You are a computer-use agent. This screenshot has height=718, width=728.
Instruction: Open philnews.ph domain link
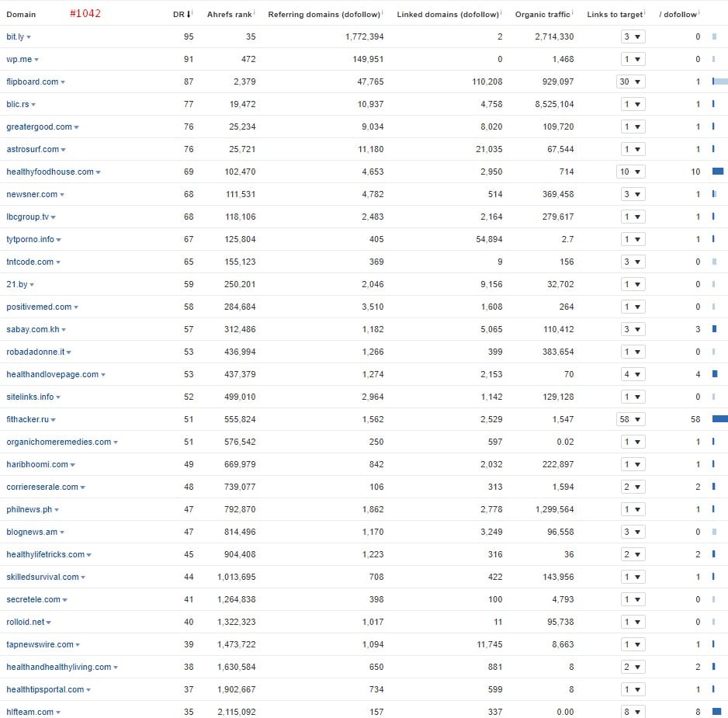[x=29, y=509]
